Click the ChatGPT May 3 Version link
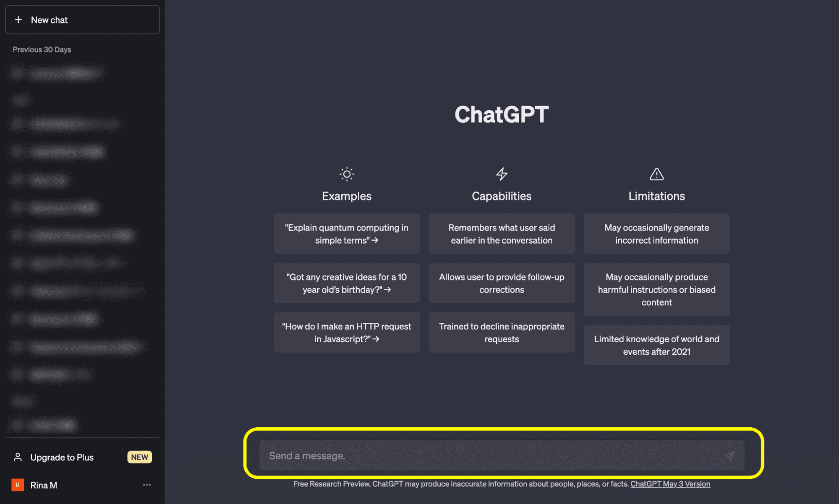The width and height of the screenshot is (839, 504). tap(669, 483)
